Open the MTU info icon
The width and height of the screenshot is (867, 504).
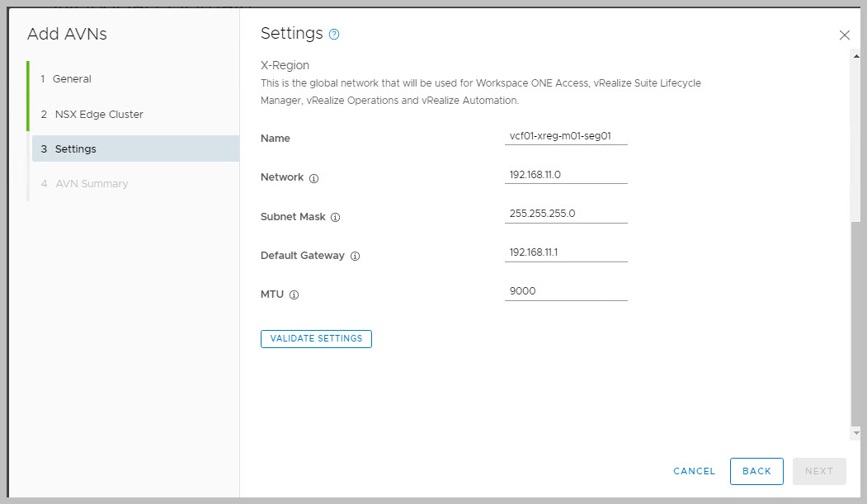294,294
